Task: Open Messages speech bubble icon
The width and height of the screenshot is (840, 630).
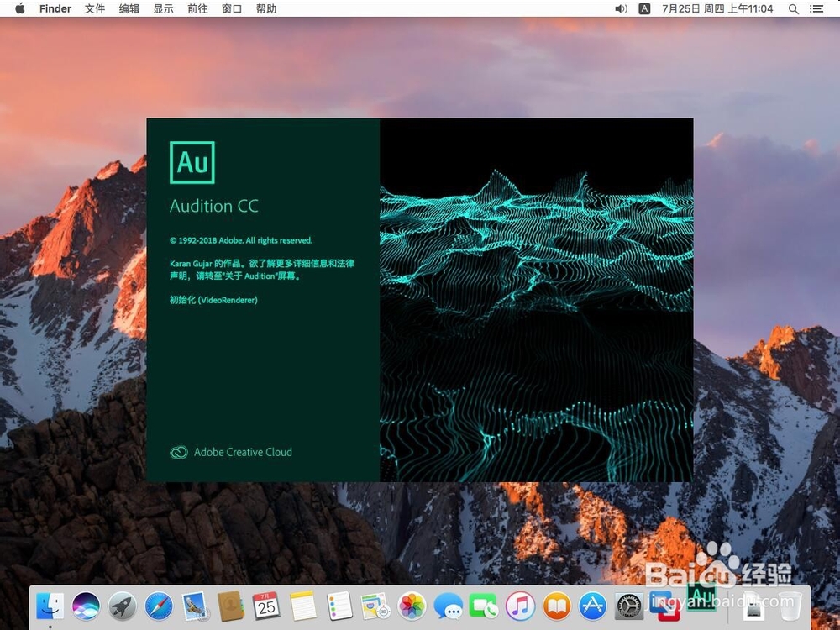Action: 448,606
